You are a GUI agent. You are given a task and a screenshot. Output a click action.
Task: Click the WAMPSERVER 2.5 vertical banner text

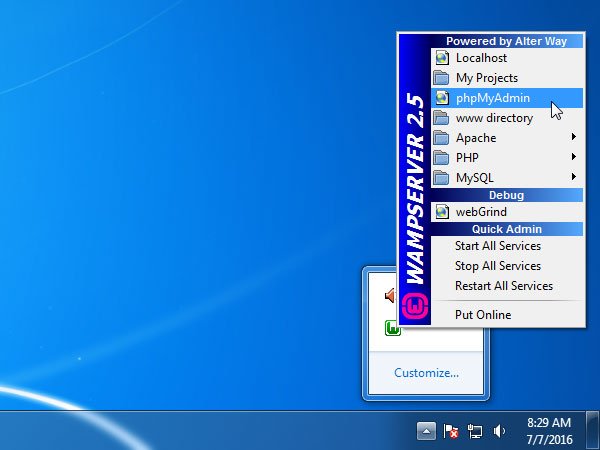[x=415, y=189]
